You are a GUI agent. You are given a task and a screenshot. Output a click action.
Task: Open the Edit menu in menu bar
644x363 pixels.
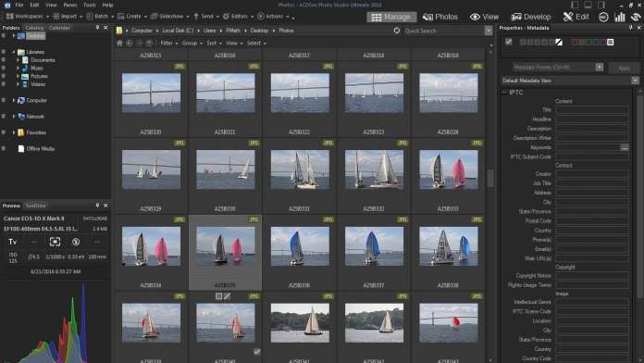[x=34, y=5]
